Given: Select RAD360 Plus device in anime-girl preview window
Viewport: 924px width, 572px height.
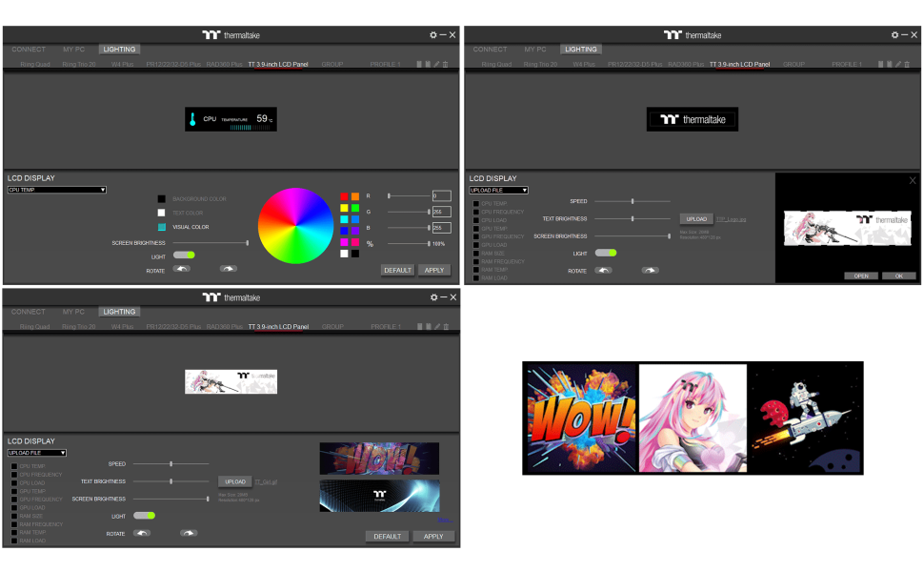Looking at the screenshot, I should pos(225,327).
